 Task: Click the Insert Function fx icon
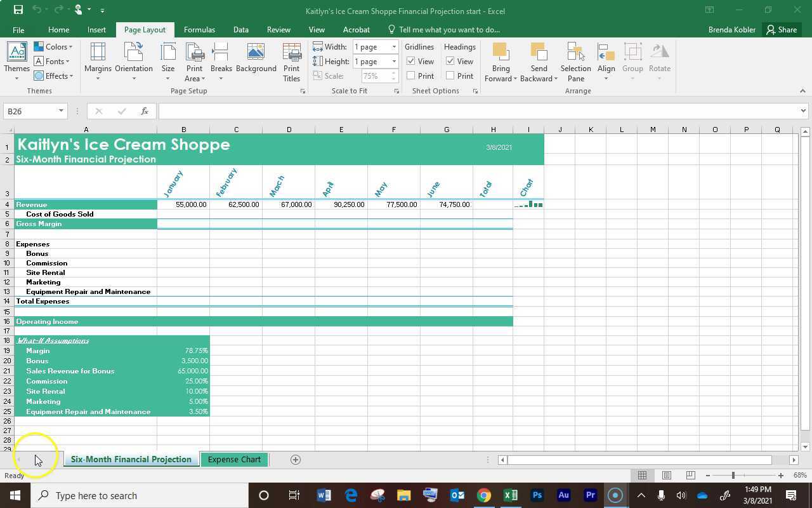click(x=145, y=111)
